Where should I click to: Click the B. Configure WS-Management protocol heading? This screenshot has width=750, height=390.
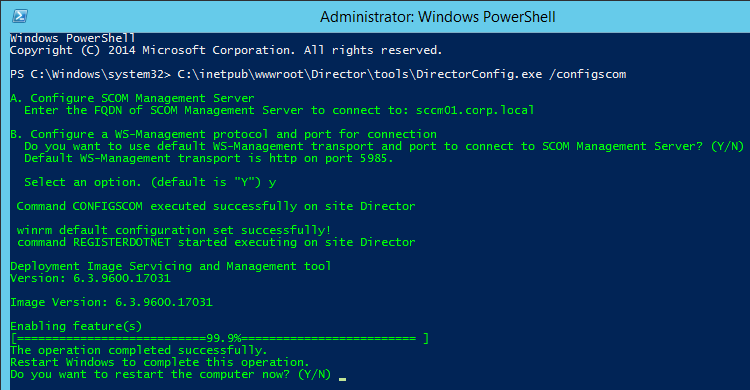(223, 134)
